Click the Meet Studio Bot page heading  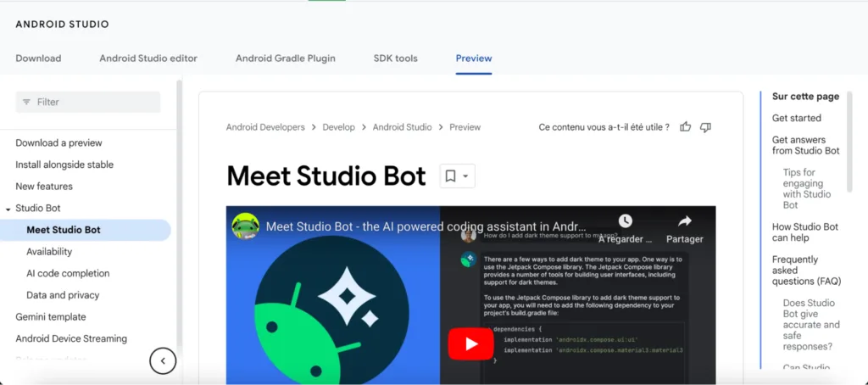[x=326, y=176]
